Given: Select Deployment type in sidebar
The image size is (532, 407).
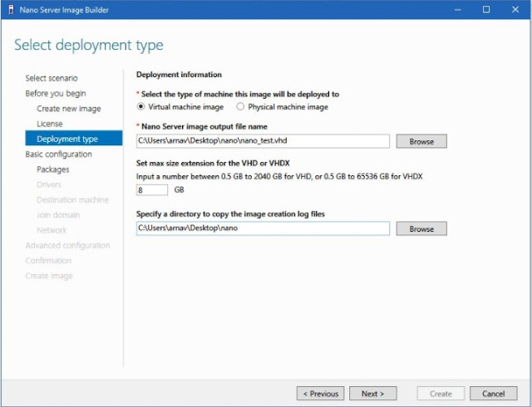Looking at the screenshot, I should (x=67, y=139).
